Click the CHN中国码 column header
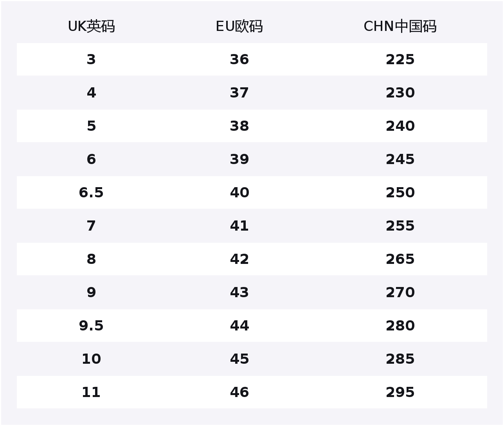The image size is (504, 426). point(400,26)
